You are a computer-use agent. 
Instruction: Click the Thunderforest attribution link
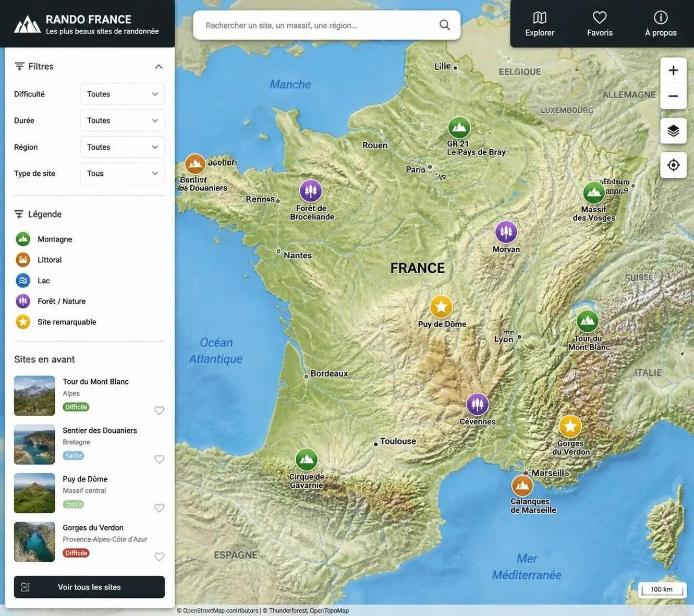click(x=288, y=610)
